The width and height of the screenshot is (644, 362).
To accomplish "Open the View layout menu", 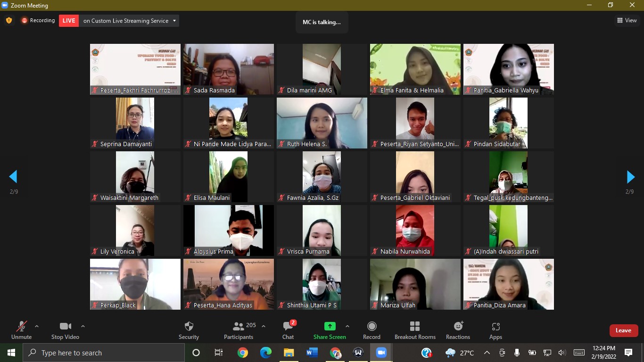I will tap(627, 20).
